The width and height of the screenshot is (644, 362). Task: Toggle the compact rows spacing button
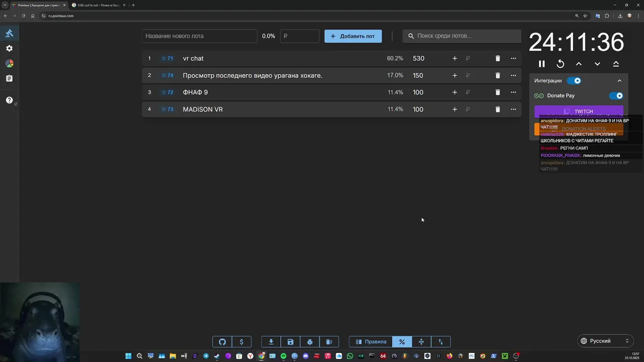pyautogui.click(x=421, y=342)
